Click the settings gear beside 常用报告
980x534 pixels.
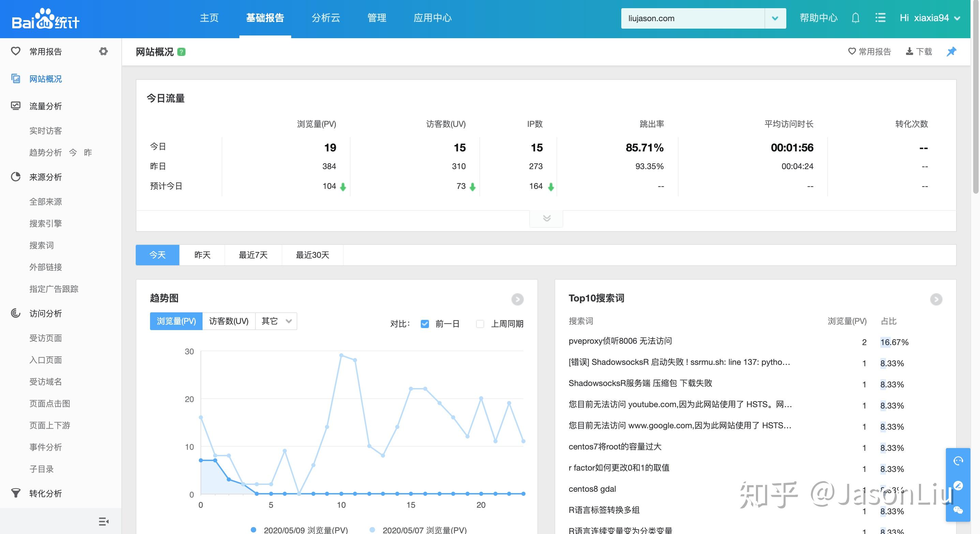[103, 51]
